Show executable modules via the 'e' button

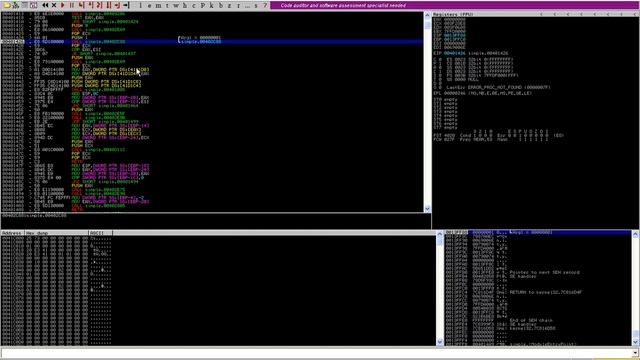click(x=149, y=5)
